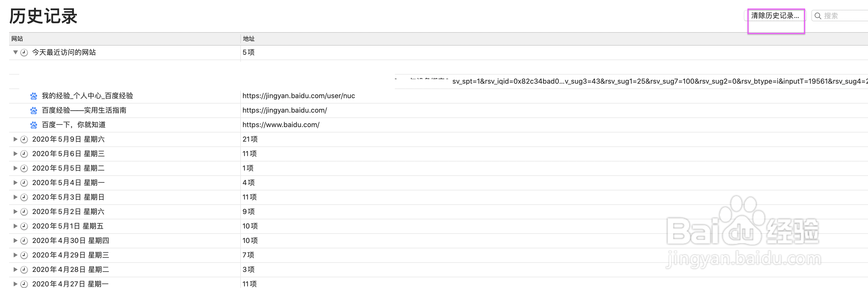Click Baidu paw icon beside 百度一下 entry
The height and width of the screenshot is (288, 868).
34,125
